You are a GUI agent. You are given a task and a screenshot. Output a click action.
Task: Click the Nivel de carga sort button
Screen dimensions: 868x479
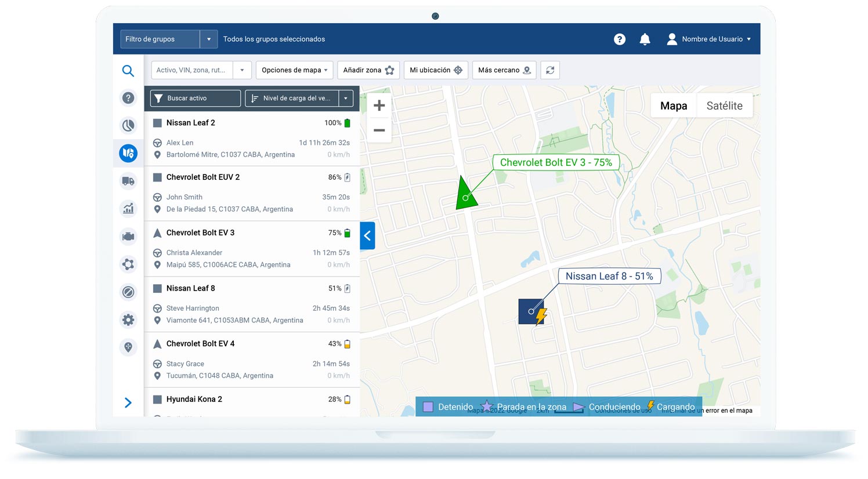pyautogui.click(x=292, y=98)
